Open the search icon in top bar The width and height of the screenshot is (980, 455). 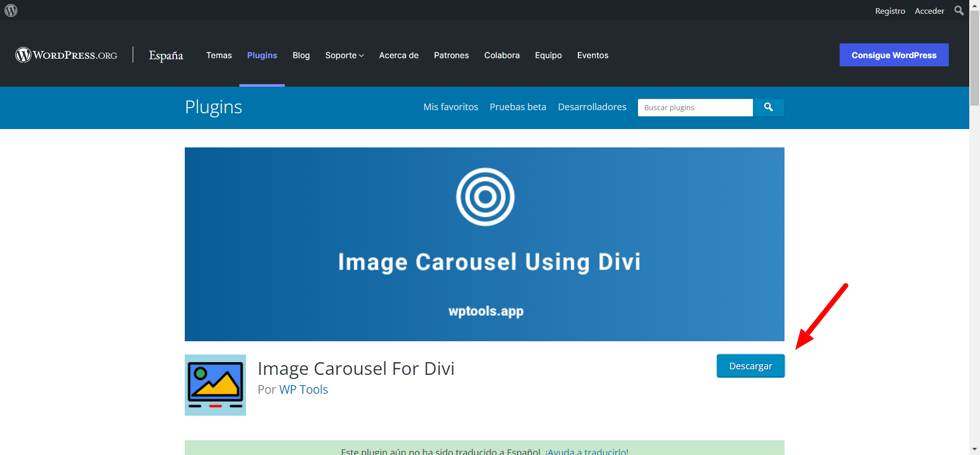959,10
